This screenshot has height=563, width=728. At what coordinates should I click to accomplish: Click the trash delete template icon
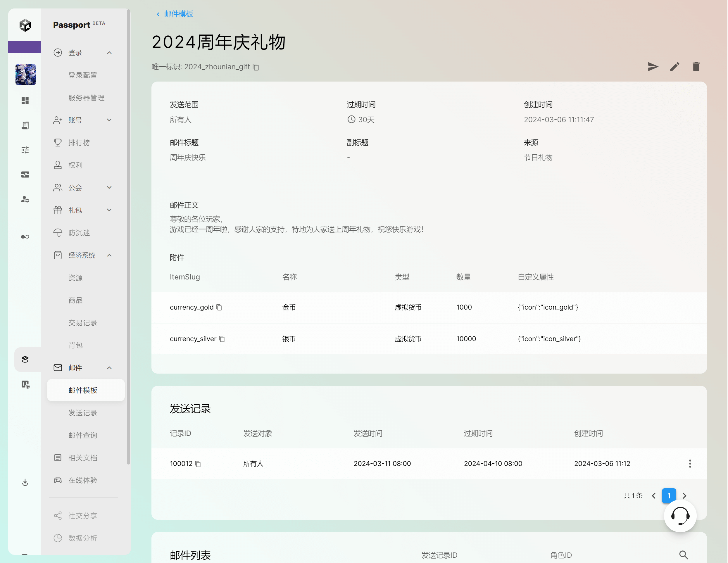[x=696, y=67]
